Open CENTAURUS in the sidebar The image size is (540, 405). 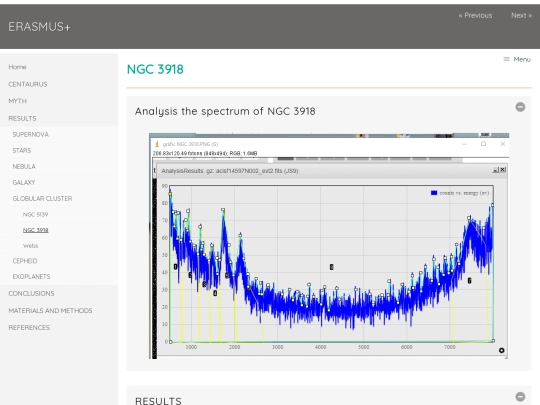coord(28,84)
